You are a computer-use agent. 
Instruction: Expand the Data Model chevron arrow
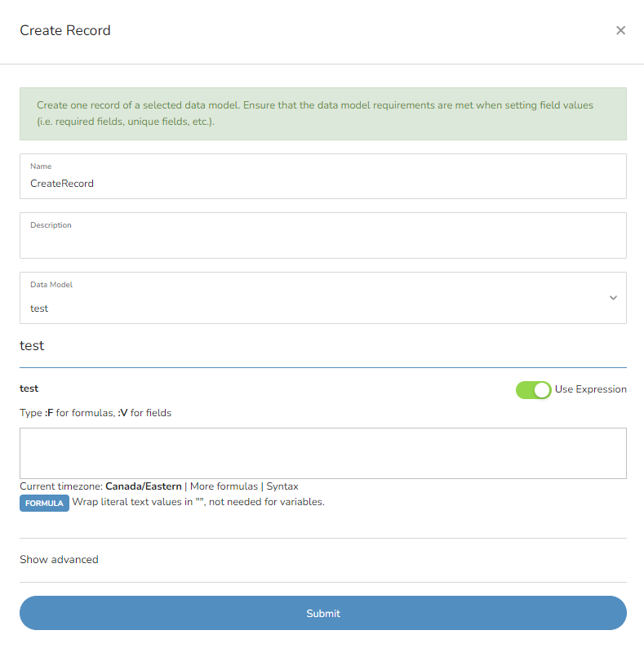[x=613, y=298]
